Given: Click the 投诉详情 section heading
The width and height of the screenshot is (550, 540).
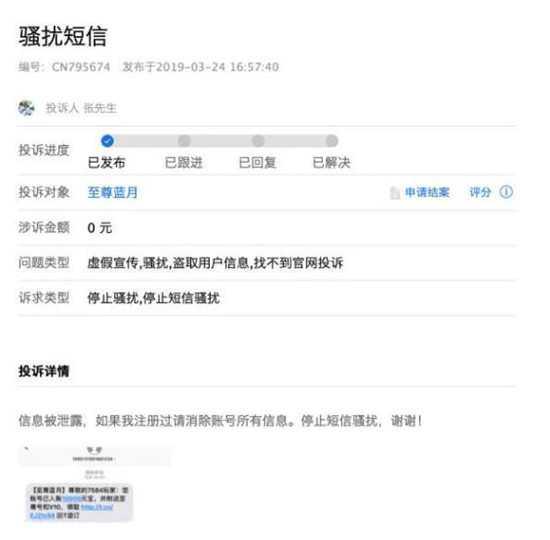Looking at the screenshot, I should point(44,371).
